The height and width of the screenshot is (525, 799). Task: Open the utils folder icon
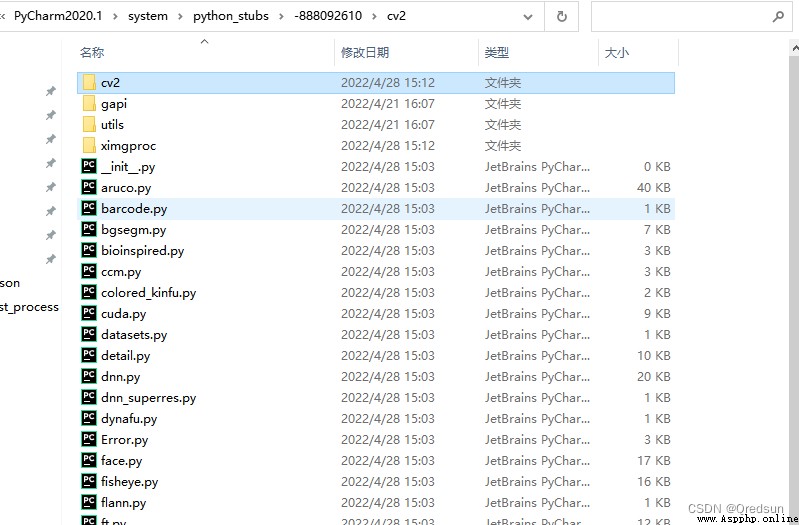point(89,124)
